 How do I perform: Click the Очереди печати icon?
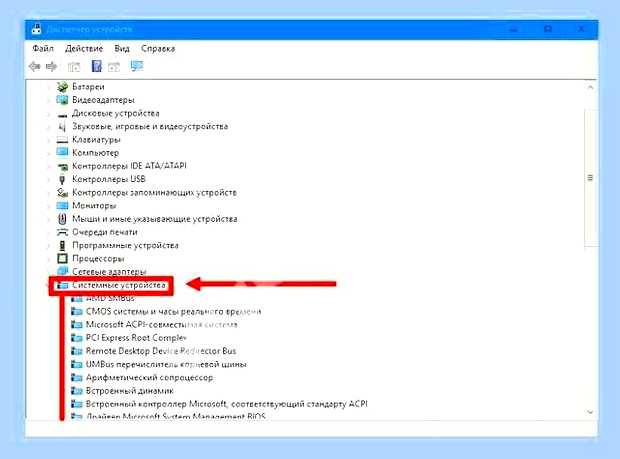(62, 232)
